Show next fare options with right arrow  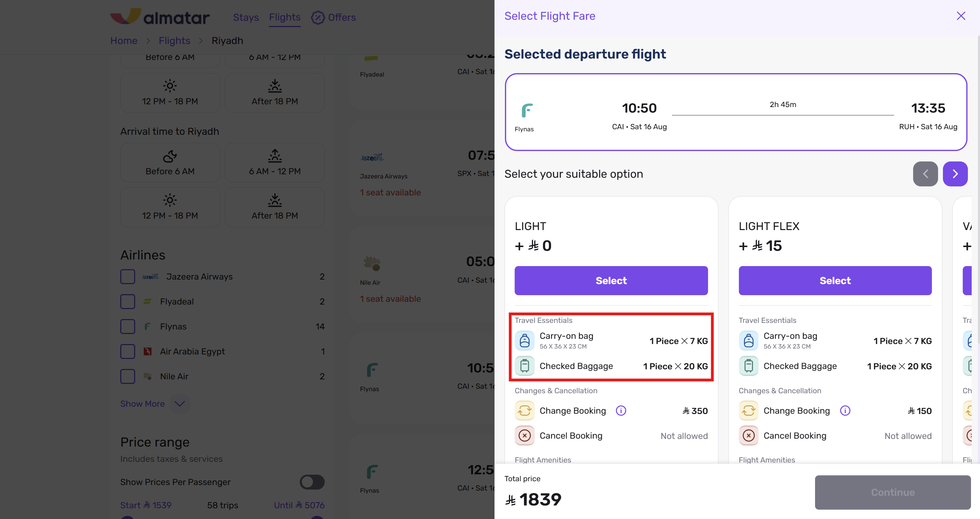coord(955,174)
